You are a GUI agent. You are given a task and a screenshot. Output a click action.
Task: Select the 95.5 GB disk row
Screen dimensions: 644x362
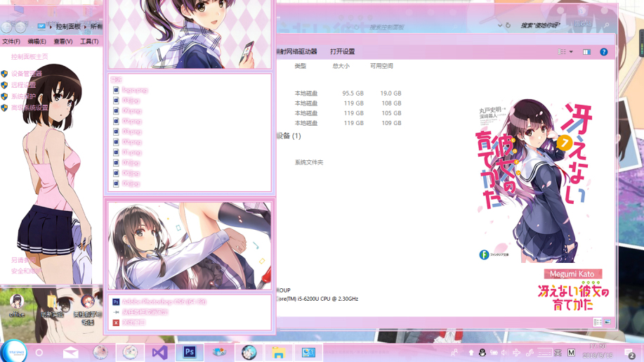pos(348,93)
